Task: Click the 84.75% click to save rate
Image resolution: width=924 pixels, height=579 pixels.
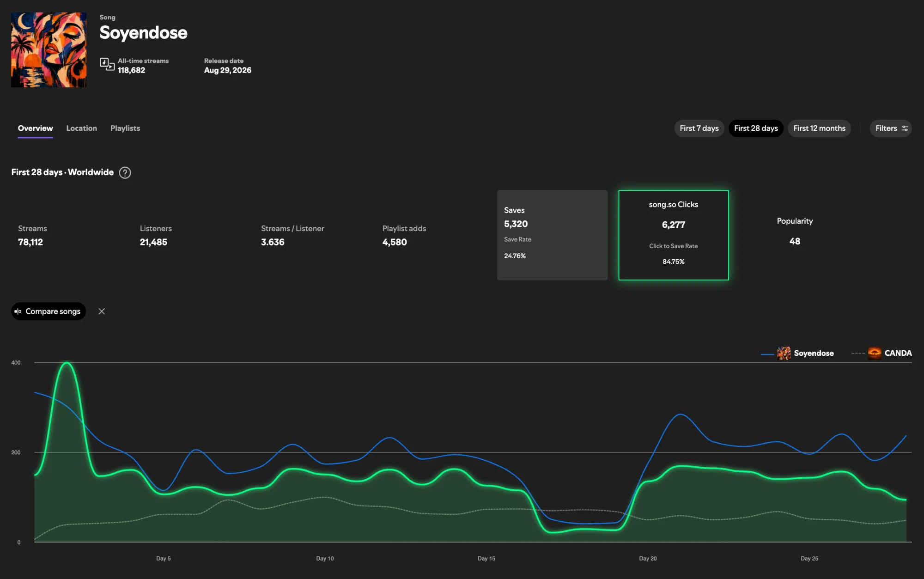Action: tap(674, 262)
